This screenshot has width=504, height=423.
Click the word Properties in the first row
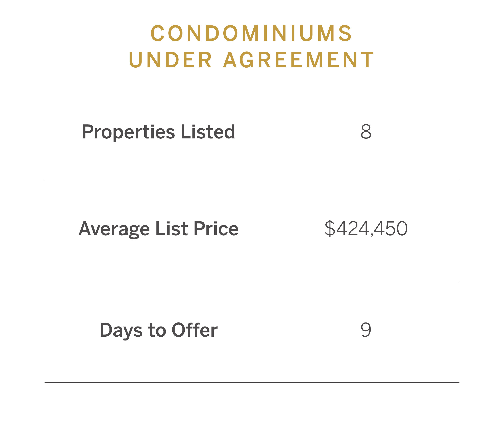pos(128,132)
